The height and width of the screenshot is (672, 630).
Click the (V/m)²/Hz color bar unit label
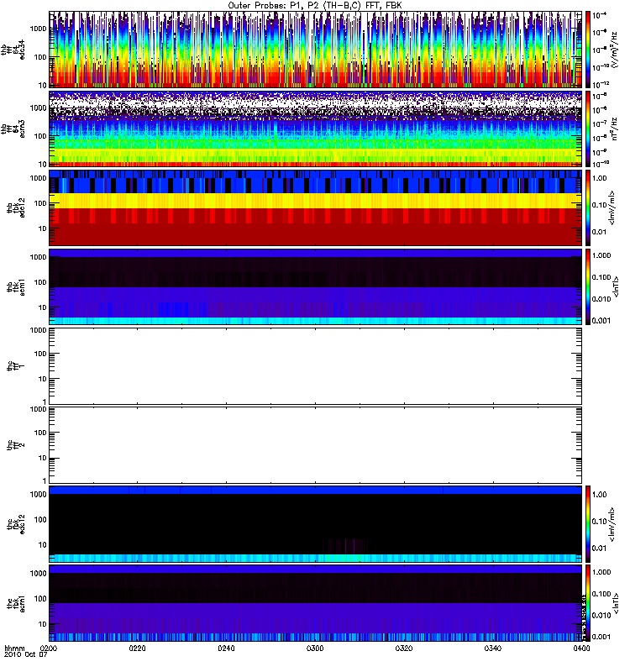(615, 50)
